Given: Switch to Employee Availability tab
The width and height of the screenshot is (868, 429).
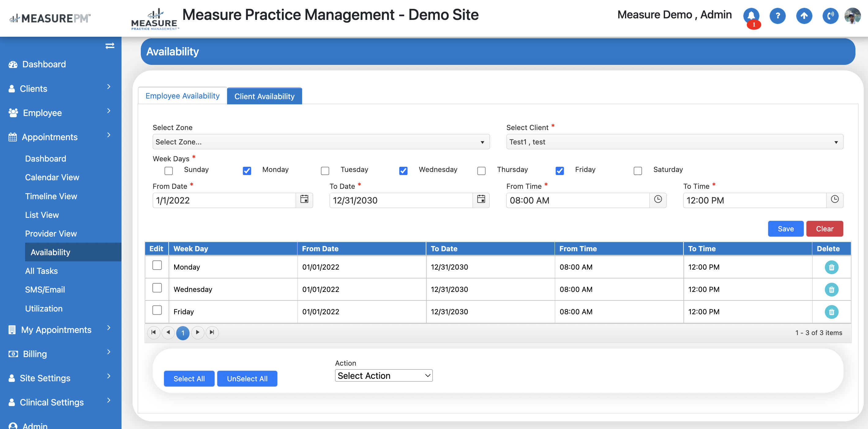Looking at the screenshot, I should coord(182,96).
